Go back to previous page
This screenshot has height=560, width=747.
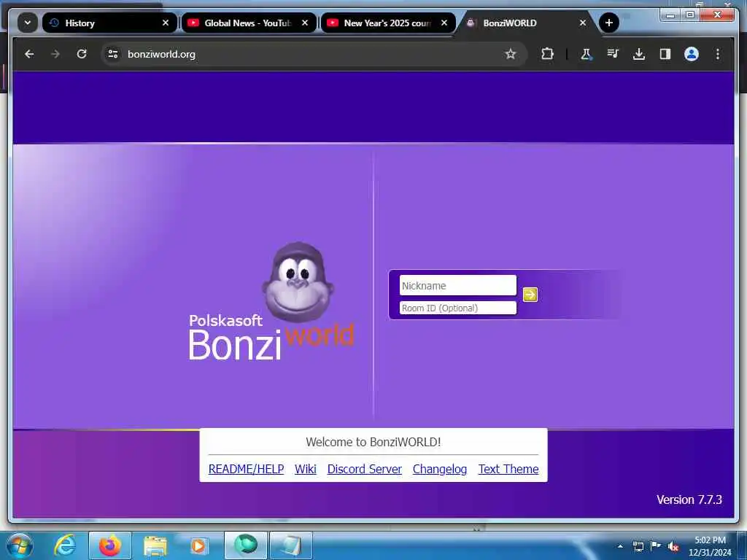coord(29,54)
